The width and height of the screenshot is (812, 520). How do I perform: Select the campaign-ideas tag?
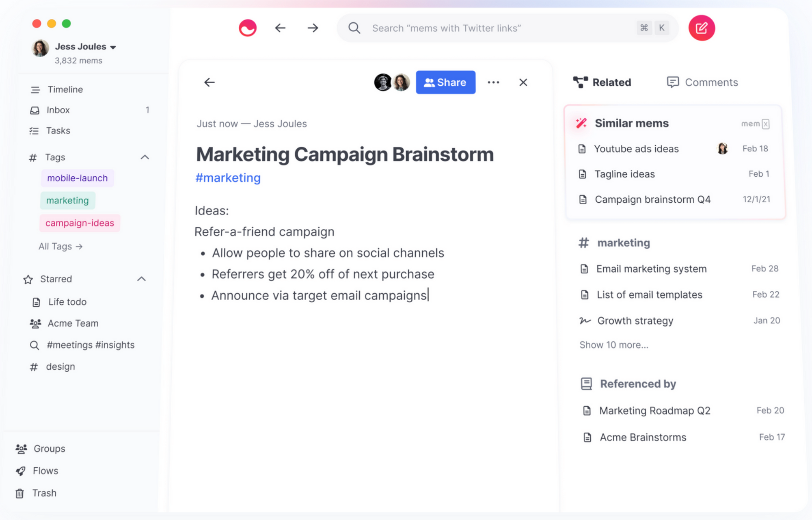pyautogui.click(x=80, y=223)
